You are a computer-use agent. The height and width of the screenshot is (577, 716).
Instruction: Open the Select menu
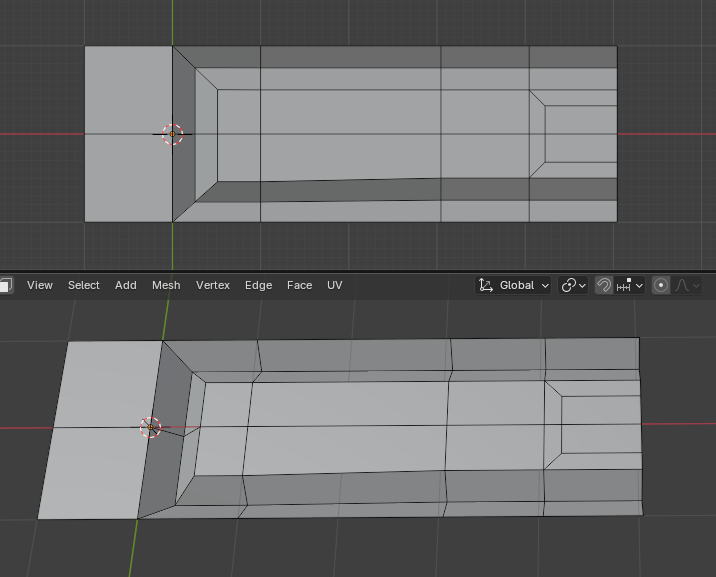pyautogui.click(x=84, y=285)
